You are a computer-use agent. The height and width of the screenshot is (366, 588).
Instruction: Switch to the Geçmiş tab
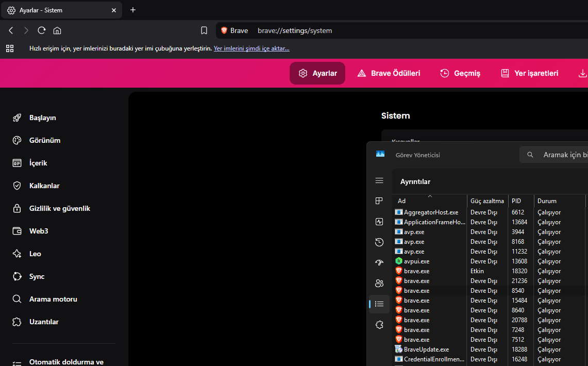pyautogui.click(x=460, y=73)
